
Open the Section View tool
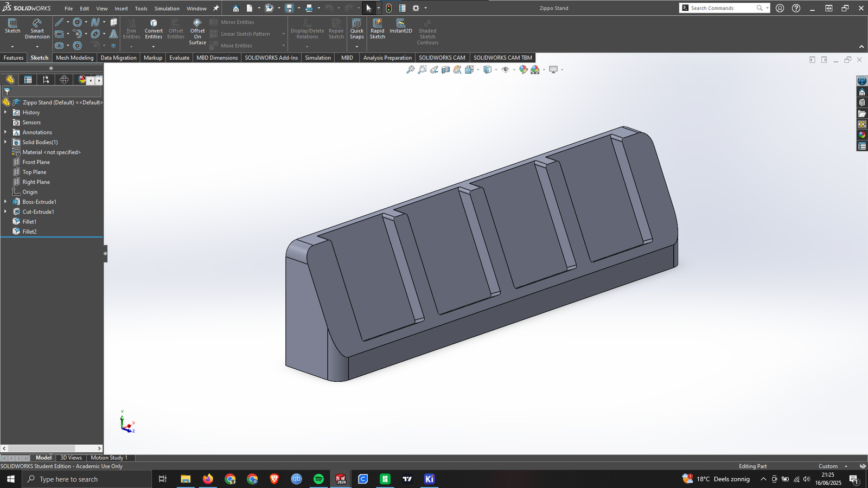click(446, 69)
